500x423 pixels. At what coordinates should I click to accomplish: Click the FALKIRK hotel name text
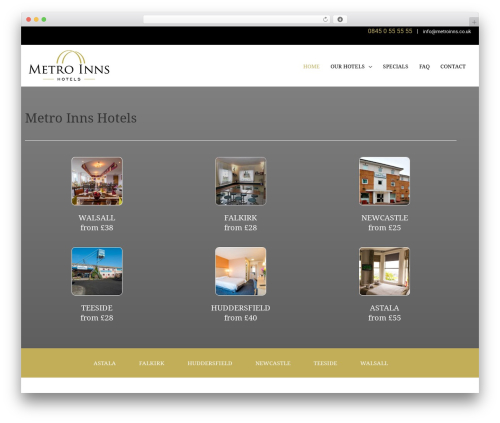pos(241,218)
